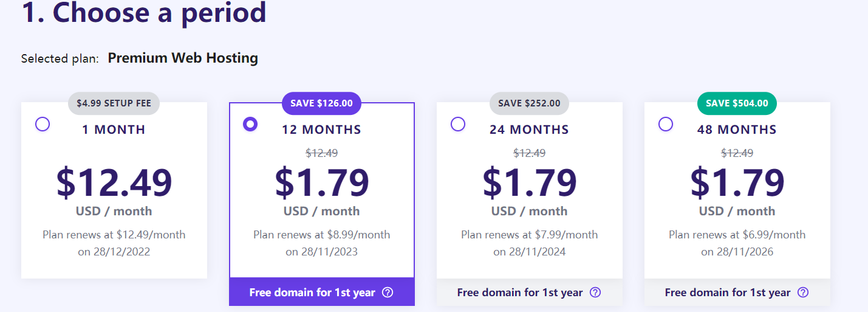Click the 1 MONTH card title
868x312 pixels.
(114, 130)
